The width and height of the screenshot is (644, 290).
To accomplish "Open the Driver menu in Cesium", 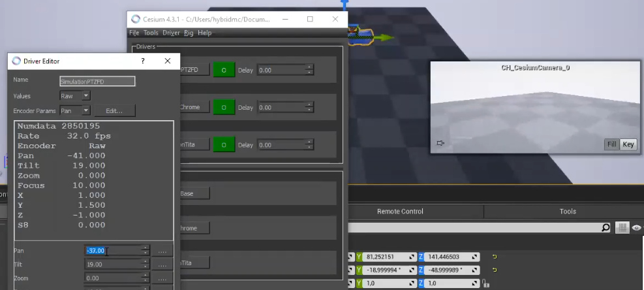I will (171, 33).
